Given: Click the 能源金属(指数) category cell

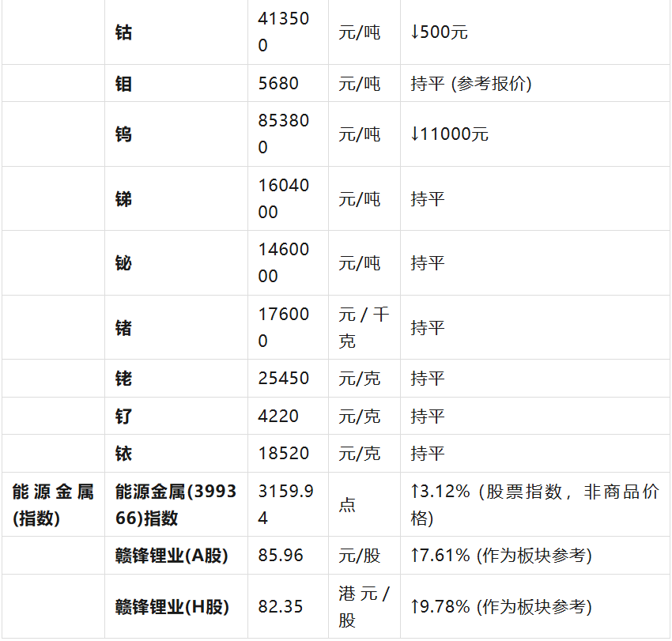Looking at the screenshot, I should coord(53,505).
